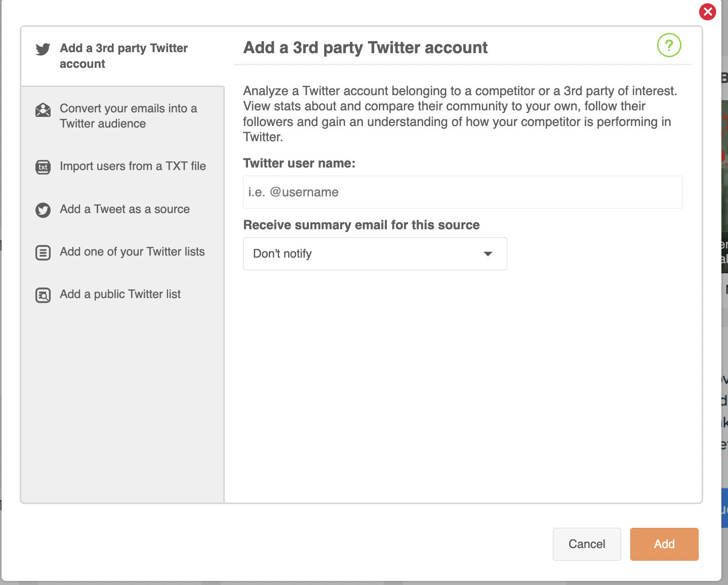Click the Twitter user name label
728x585 pixels.
pos(299,163)
